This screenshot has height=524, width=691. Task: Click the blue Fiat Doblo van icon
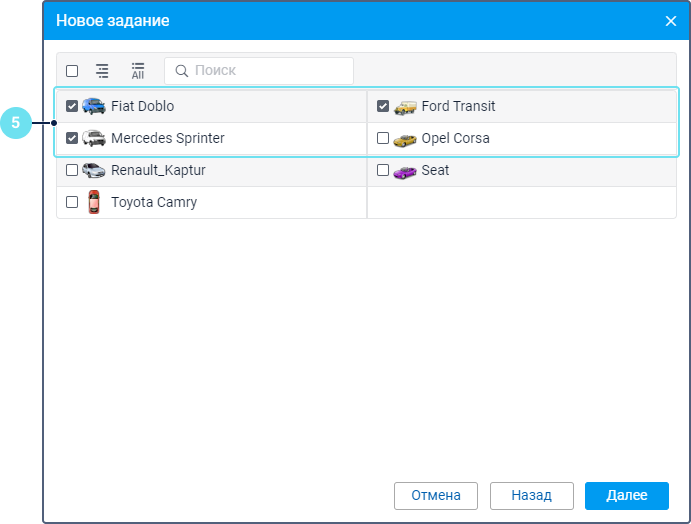point(94,106)
